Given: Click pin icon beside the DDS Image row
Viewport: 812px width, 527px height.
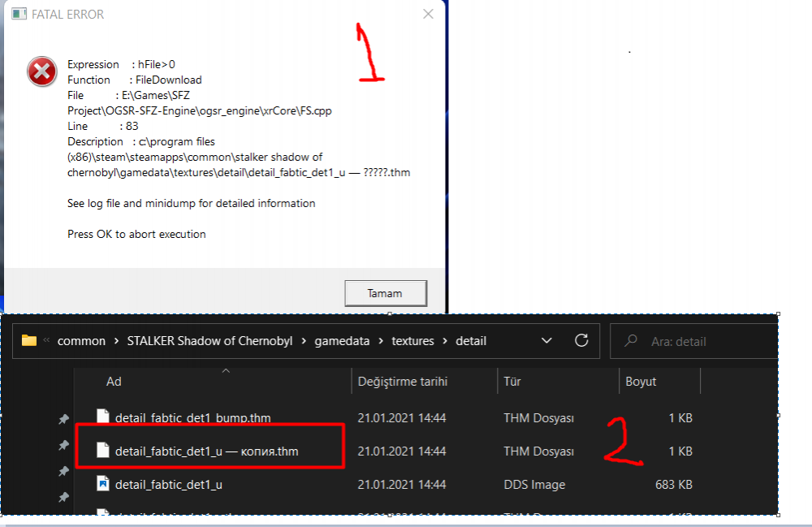Looking at the screenshot, I should pyautogui.click(x=63, y=471).
